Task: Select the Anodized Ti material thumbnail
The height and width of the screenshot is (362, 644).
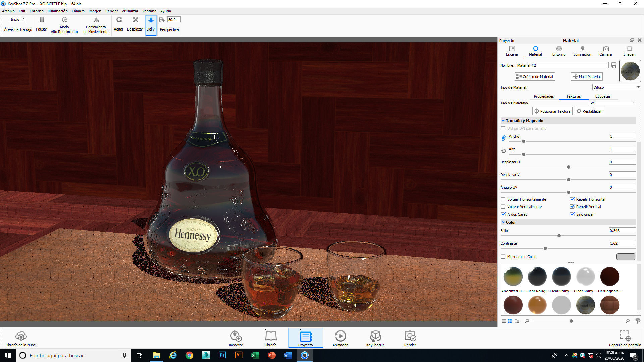Action: (x=513, y=277)
